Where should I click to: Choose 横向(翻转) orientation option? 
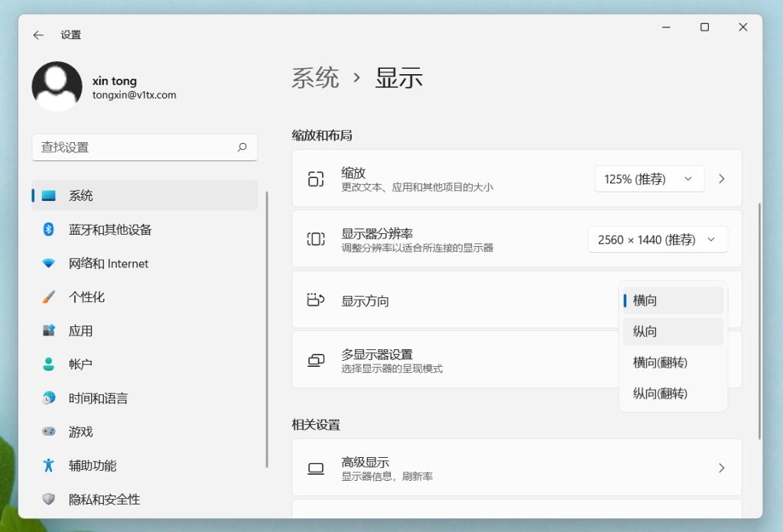[x=673, y=362]
